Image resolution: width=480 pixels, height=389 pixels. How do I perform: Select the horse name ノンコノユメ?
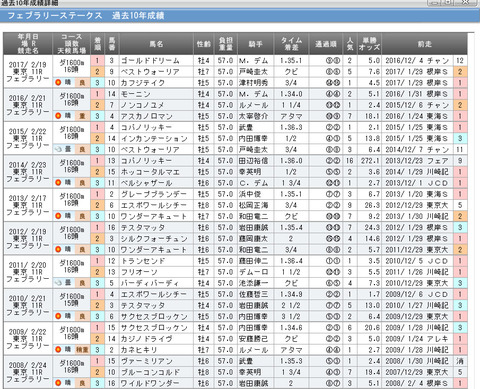[143, 105]
